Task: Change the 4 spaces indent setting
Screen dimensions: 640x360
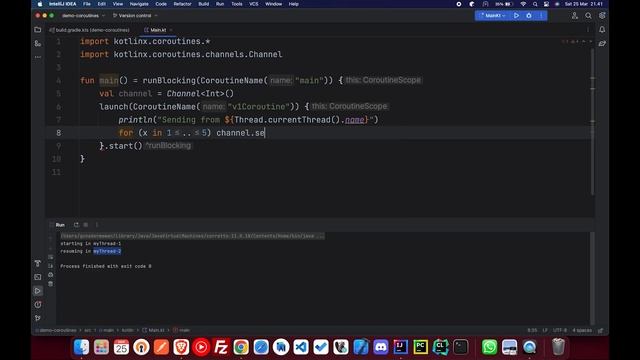Action: click(582, 330)
